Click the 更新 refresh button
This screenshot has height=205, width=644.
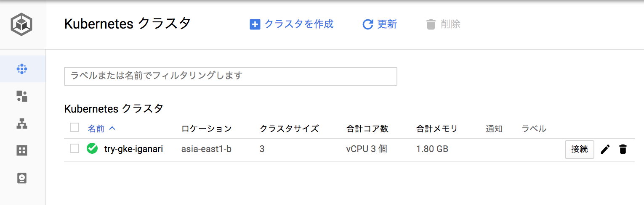pyautogui.click(x=380, y=24)
